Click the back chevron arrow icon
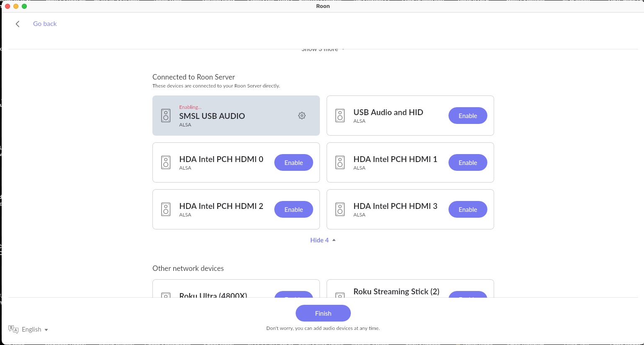The height and width of the screenshot is (345, 644). tap(18, 24)
